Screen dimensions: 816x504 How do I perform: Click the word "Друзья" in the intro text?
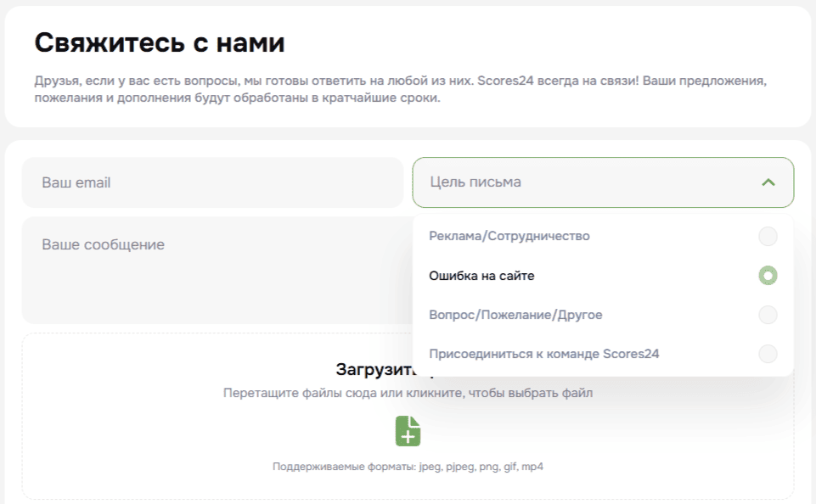tap(54, 82)
